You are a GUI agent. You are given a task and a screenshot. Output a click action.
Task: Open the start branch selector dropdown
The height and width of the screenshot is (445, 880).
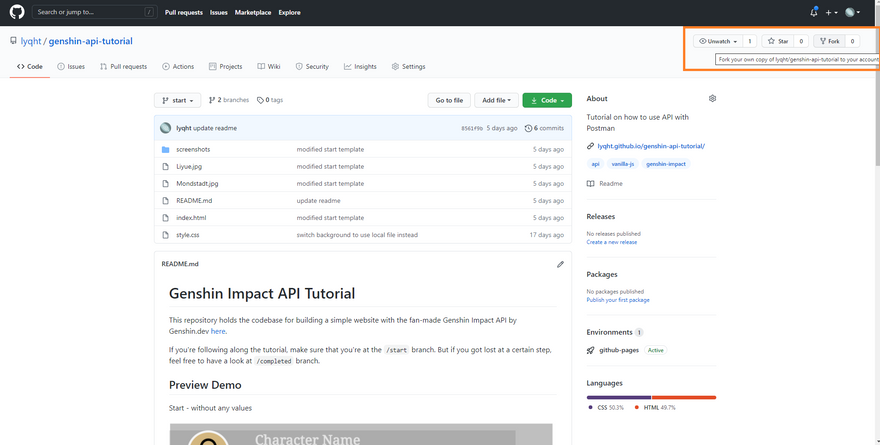coord(177,100)
